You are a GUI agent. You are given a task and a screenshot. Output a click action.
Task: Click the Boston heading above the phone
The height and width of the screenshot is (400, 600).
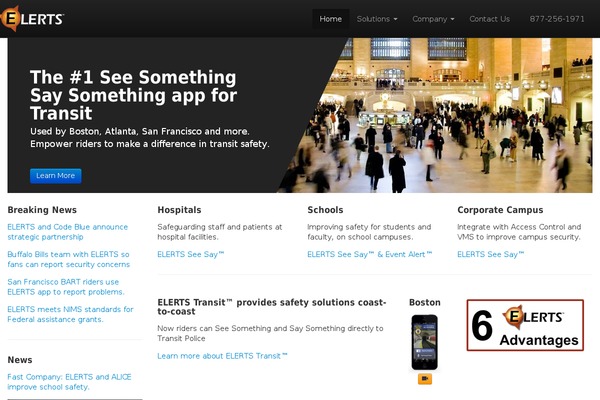pyautogui.click(x=425, y=302)
